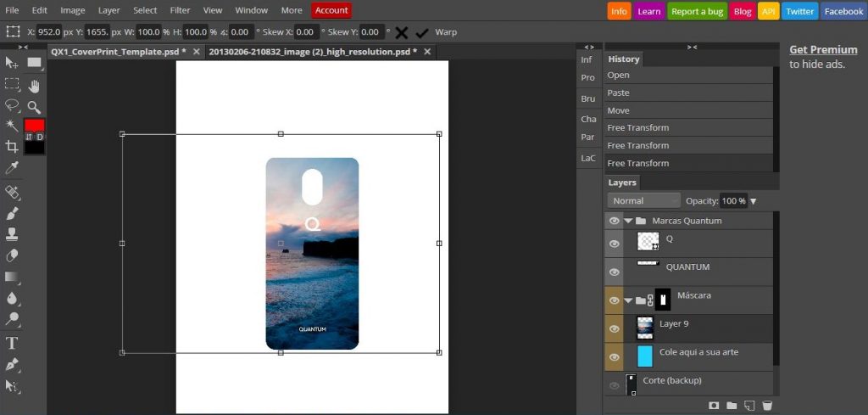Select the Eraser tool

click(x=12, y=255)
